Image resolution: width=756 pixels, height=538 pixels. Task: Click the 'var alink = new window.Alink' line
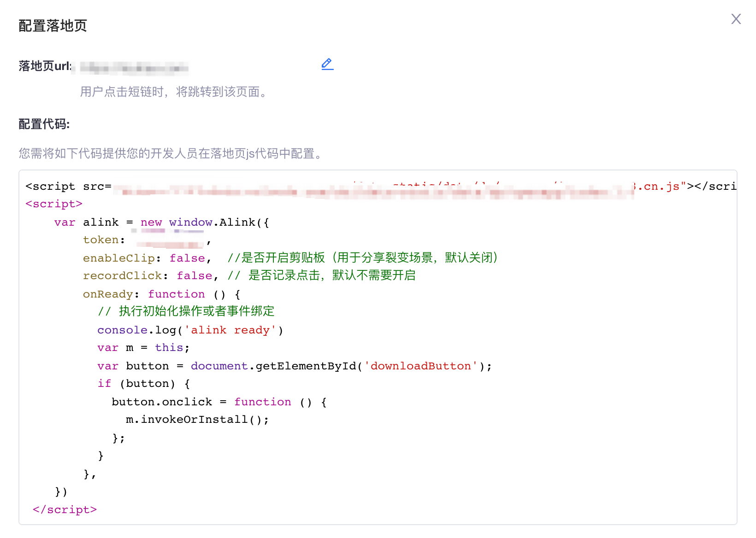[x=161, y=222]
